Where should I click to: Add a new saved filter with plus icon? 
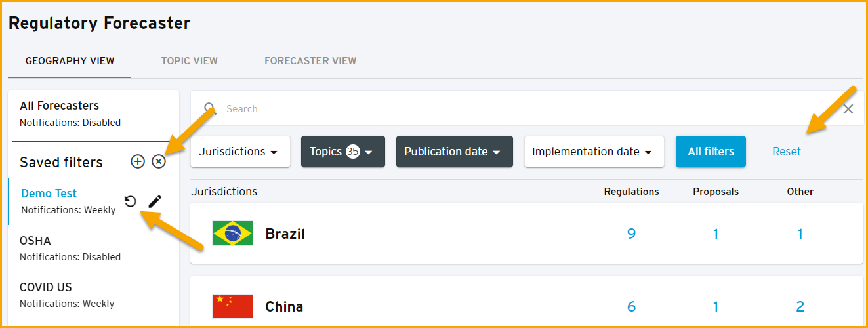[x=137, y=161]
